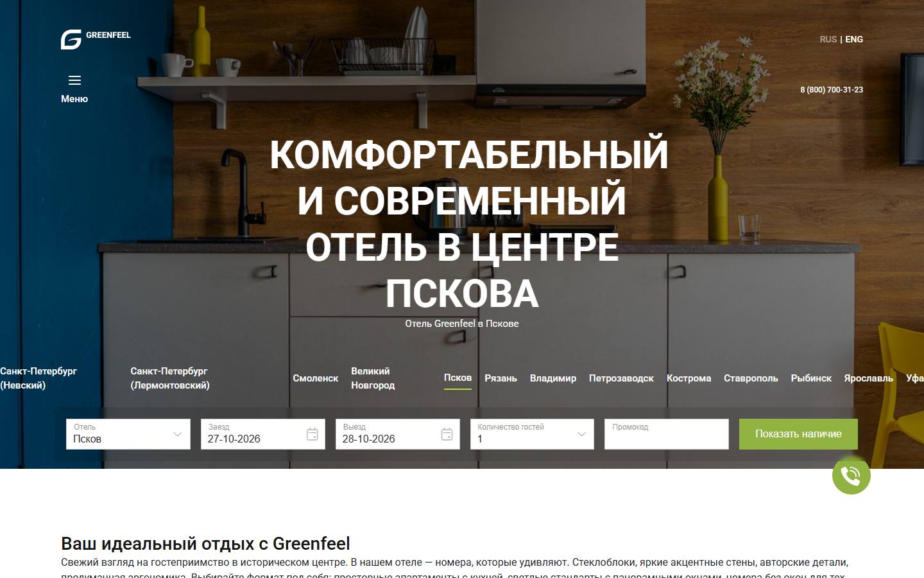Select the Рыбинск city tab
Image resolution: width=924 pixels, height=578 pixels.
[811, 378]
